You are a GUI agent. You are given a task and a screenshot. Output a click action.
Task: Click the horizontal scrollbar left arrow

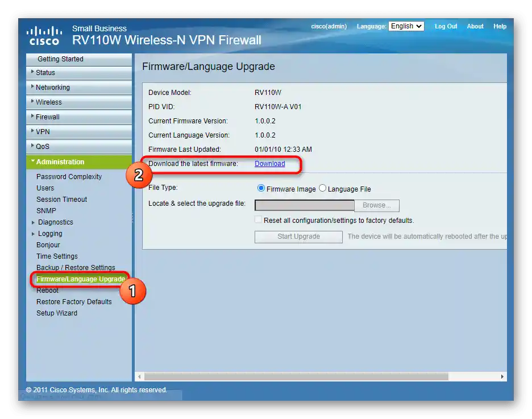[x=139, y=376]
